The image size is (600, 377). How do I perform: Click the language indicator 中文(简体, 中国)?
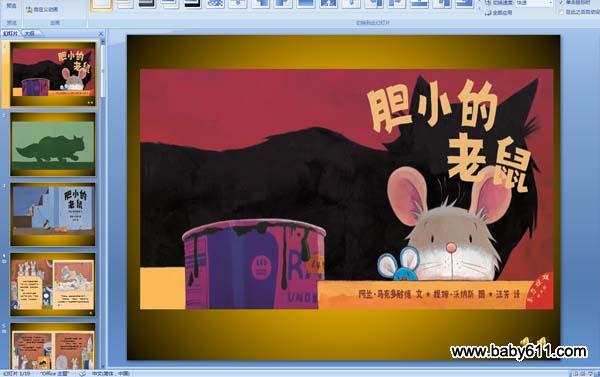(x=111, y=374)
